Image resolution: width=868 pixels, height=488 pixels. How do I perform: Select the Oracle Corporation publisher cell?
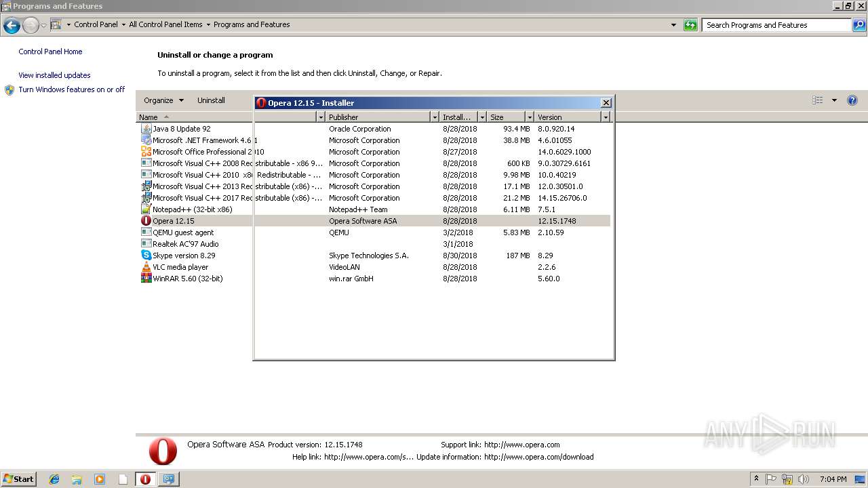point(360,129)
